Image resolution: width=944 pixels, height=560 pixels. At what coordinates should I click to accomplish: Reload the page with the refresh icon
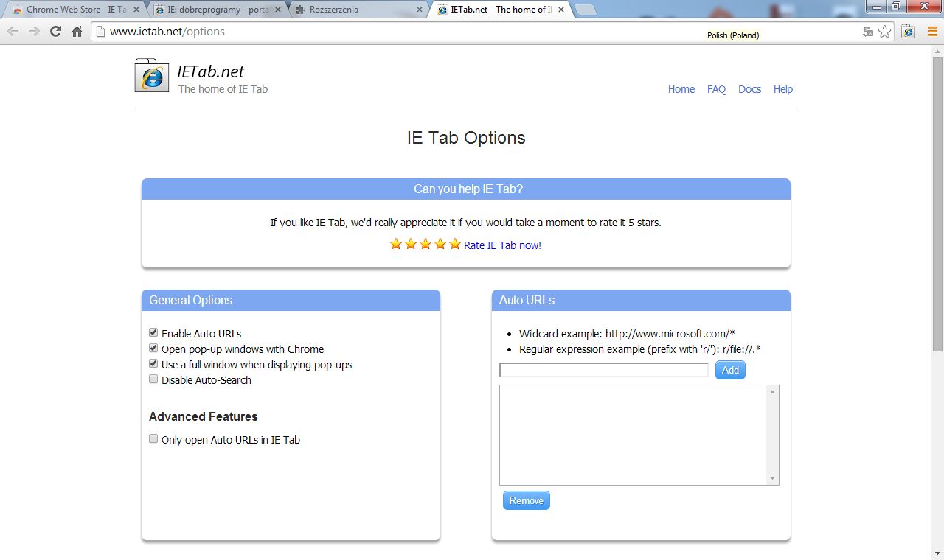[x=55, y=32]
